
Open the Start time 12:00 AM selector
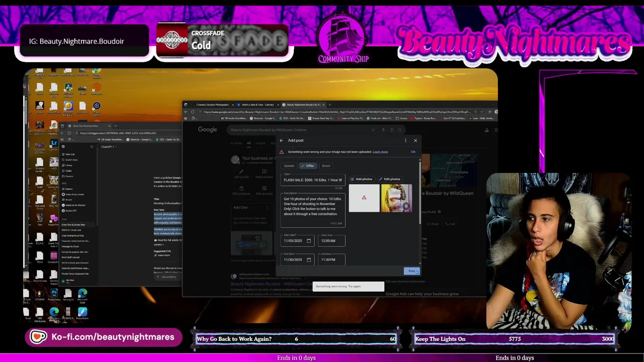(331, 241)
